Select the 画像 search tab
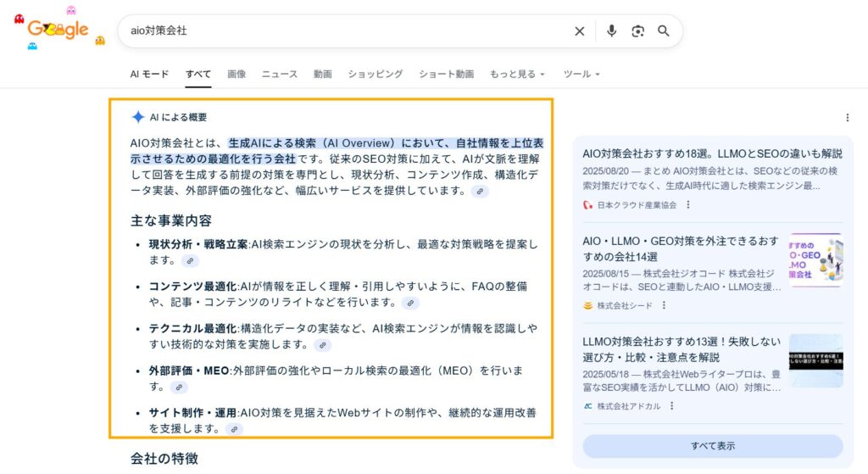This screenshot has width=868, height=474. click(x=236, y=75)
